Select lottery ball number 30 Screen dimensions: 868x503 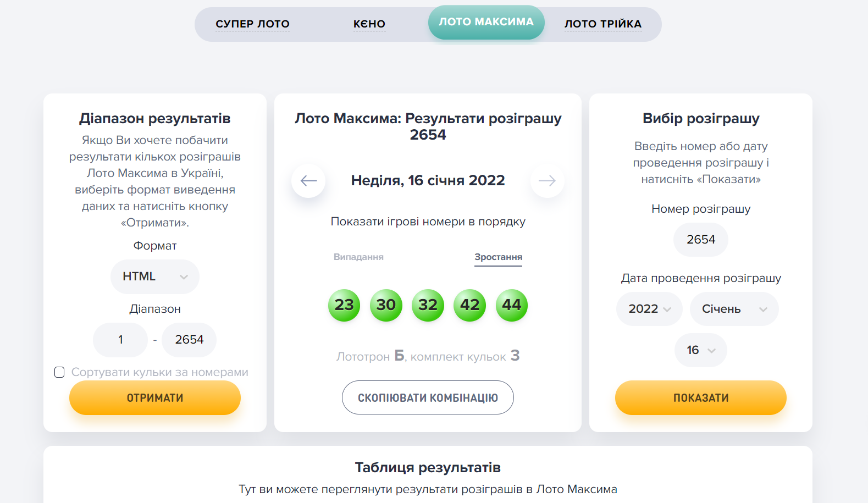click(x=386, y=305)
